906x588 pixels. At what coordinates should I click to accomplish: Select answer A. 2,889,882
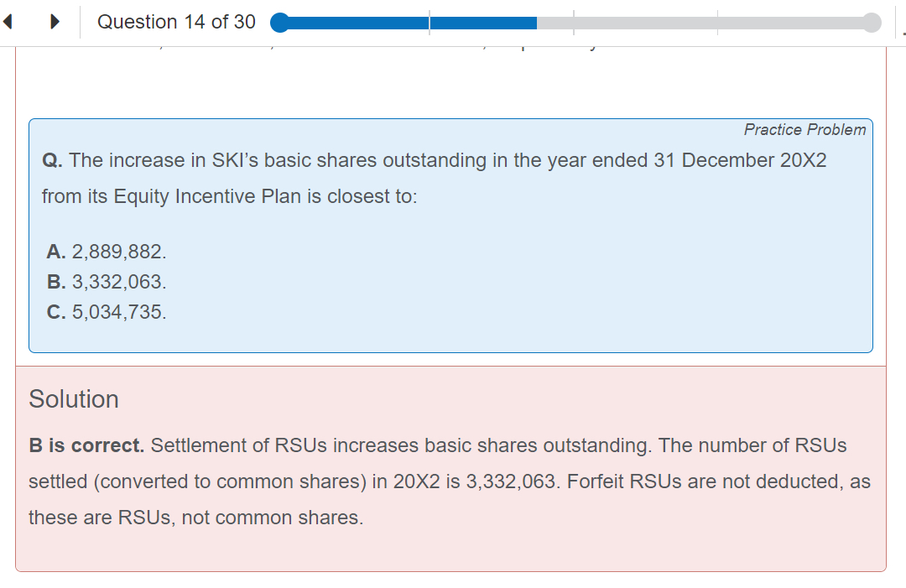pyautogui.click(x=107, y=251)
